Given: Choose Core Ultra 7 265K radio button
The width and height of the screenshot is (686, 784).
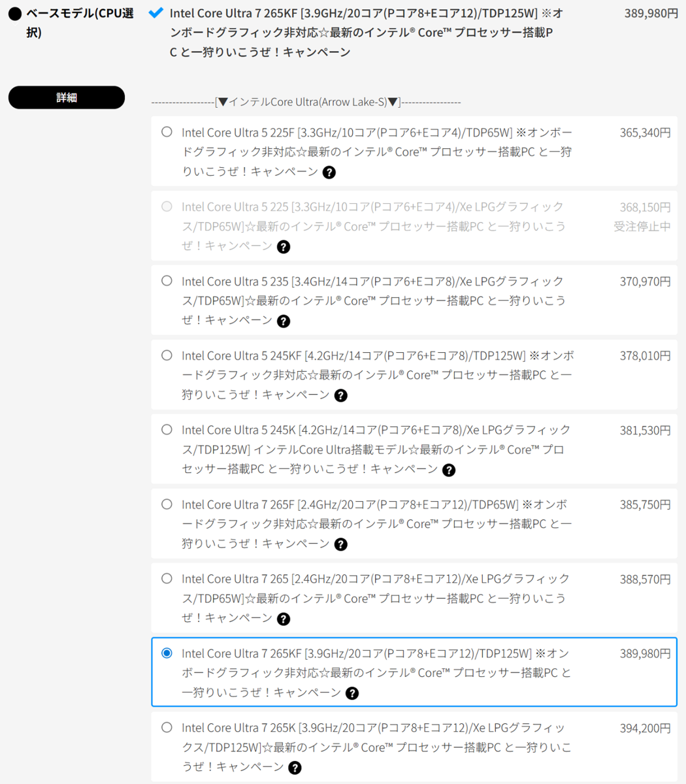Looking at the screenshot, I should point(167,728).
